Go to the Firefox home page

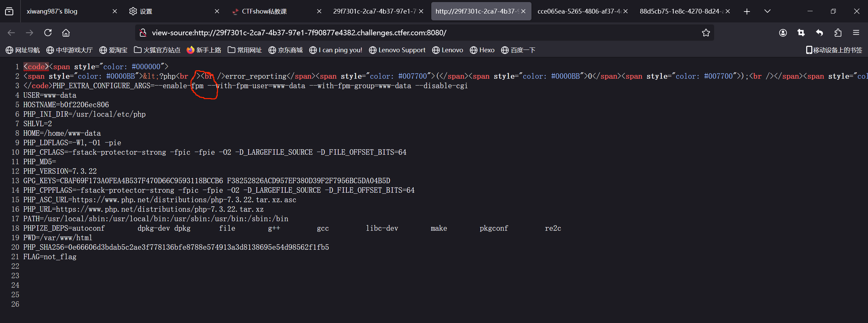pyautogui.click(x=66, y=33)
